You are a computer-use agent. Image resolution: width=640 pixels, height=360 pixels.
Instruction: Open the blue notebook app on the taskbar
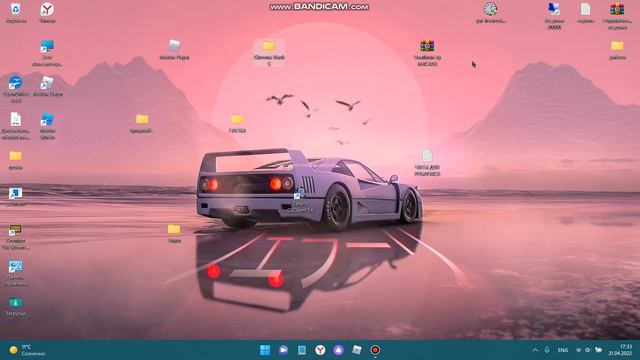302,350
